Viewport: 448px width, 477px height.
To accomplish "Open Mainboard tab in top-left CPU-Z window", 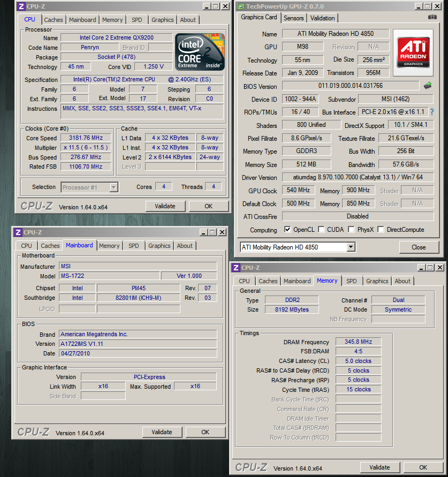I will tap(82, 20).
